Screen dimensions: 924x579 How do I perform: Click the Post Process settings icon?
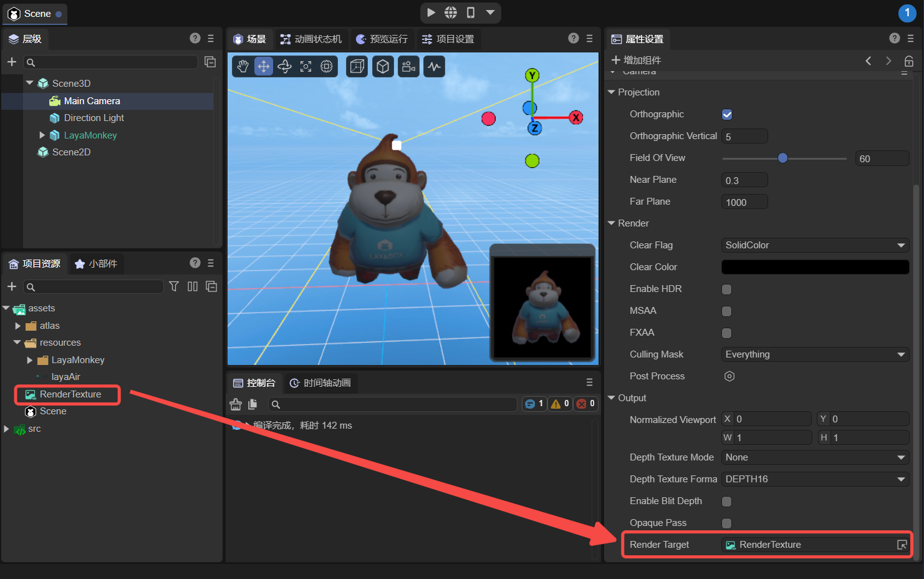pyautogui.click(x=729, y=376)
